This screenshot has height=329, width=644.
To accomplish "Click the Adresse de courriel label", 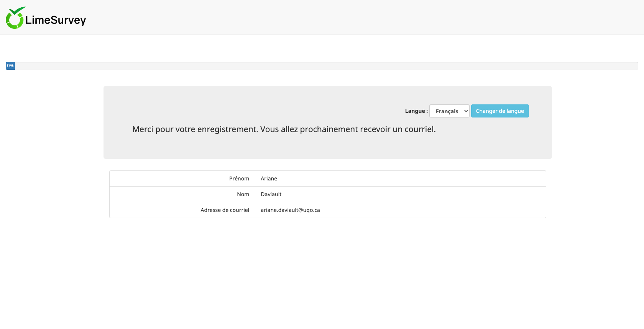I will point(225,210).
